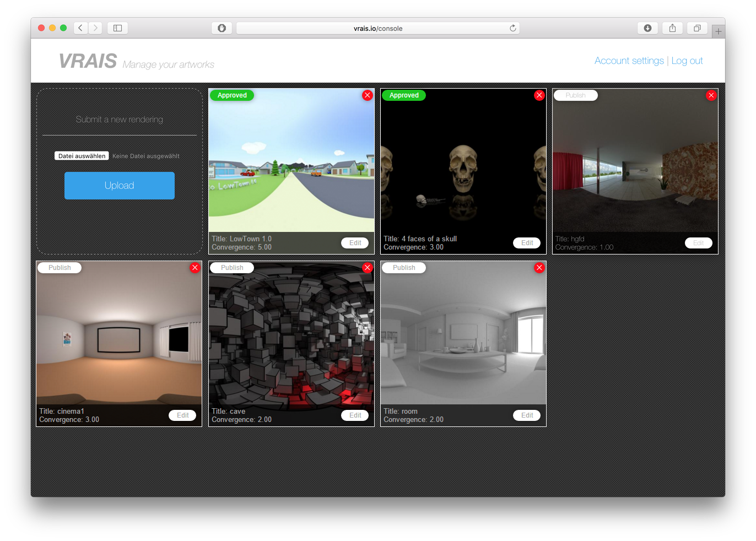Open the browser share menu
756x541 pixels.
point(672,28)
